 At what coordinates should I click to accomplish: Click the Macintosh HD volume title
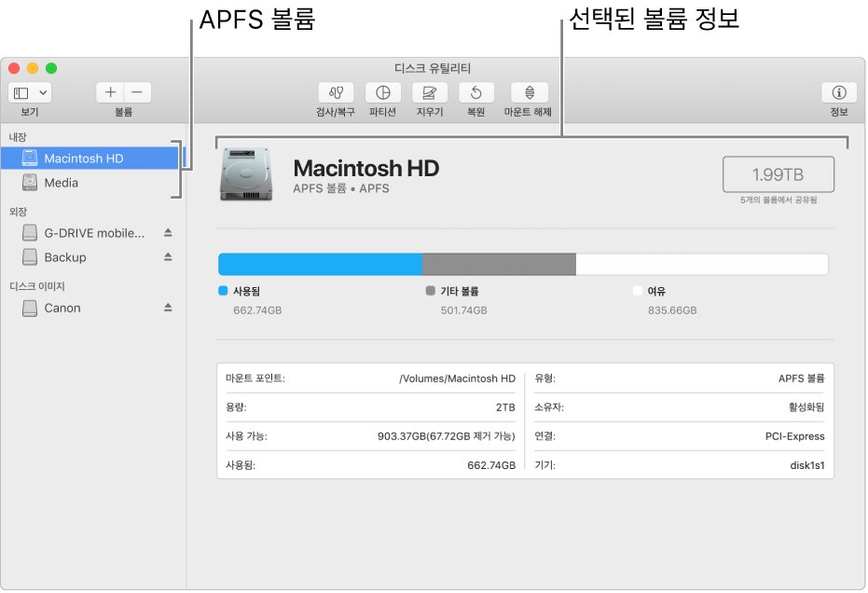pos(365,169)
